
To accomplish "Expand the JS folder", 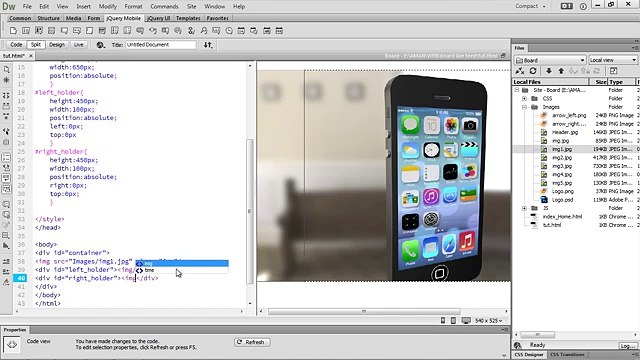I will click(524, 208).
